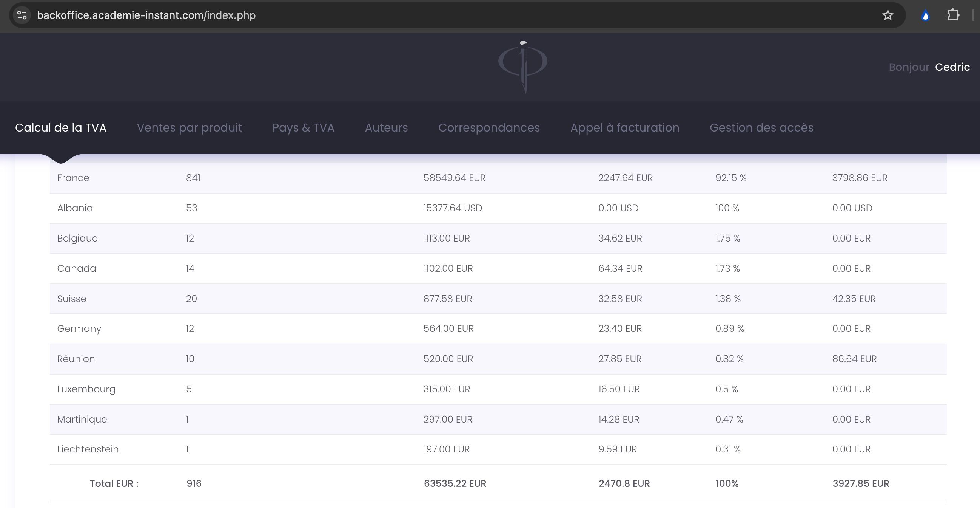The width and height of the screenshot is (980, 508).
Task: Open the Calcul de la TVA tab
Action: (60, 128)
